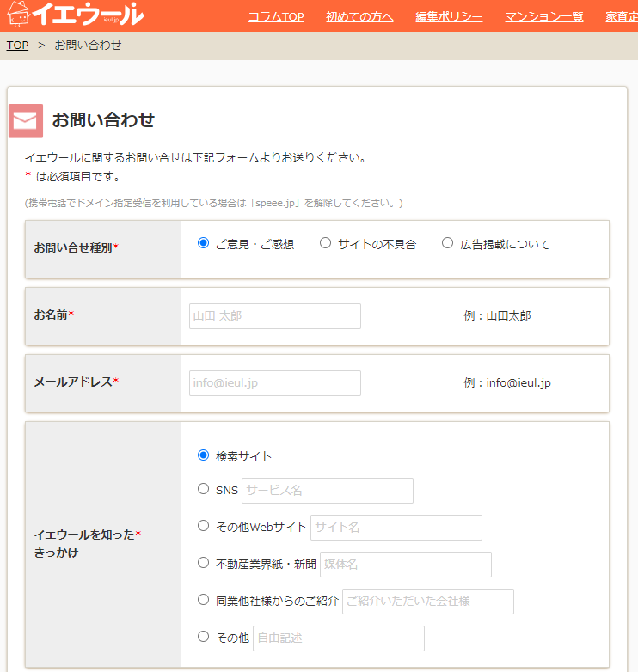Click the speee.jp domain notice text

point(213,203)
